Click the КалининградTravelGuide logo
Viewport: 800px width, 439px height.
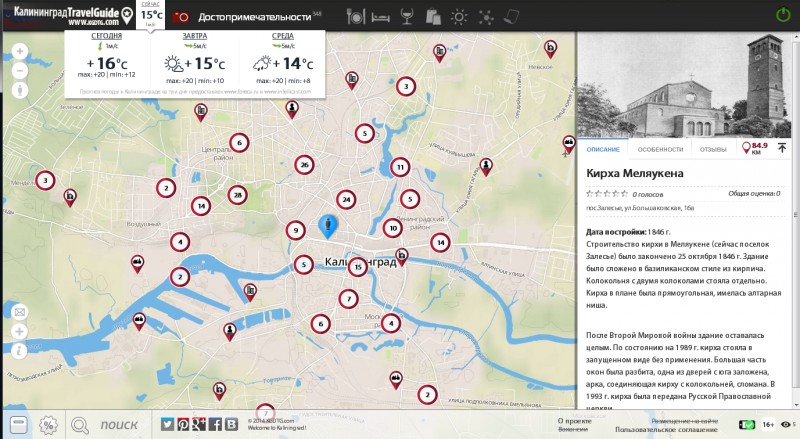click(x=73, y=16)
